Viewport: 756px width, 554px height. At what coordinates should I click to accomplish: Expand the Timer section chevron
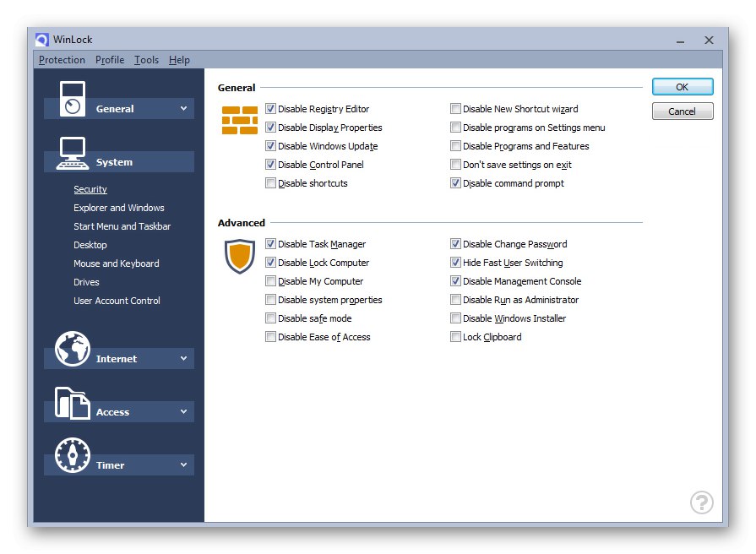pyautogui.click(x=183, y=464)
